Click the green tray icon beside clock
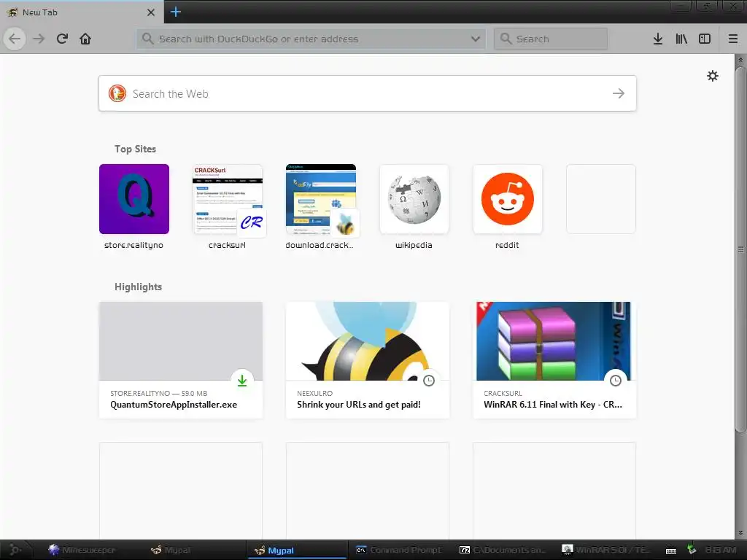 (x=692, y=550)
